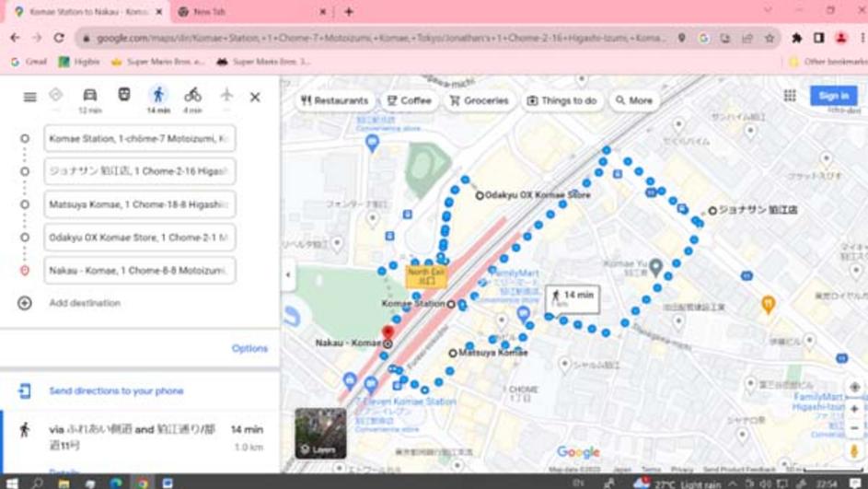This screenshot has height=489, width=868.
Task: Edit the Odakyu OX Komae Store field
Action: [140, 237]
